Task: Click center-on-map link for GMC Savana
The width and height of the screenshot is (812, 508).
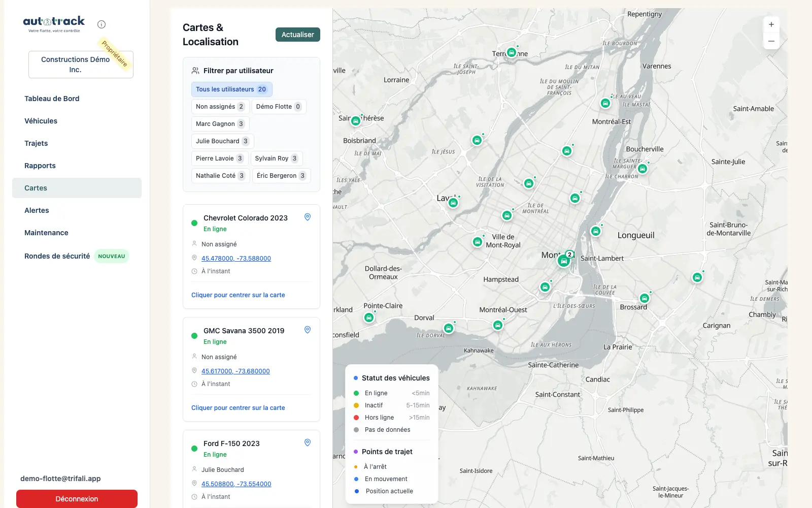Action: 238,407
